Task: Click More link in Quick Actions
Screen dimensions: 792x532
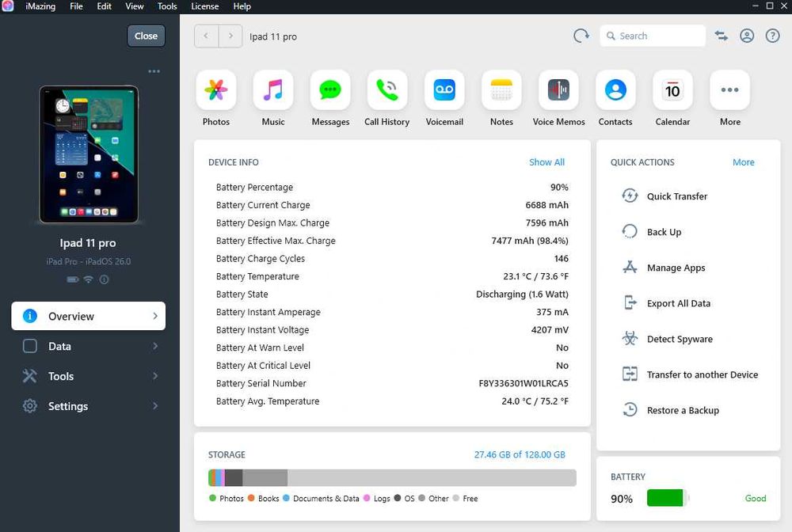Action: (744, 162)
